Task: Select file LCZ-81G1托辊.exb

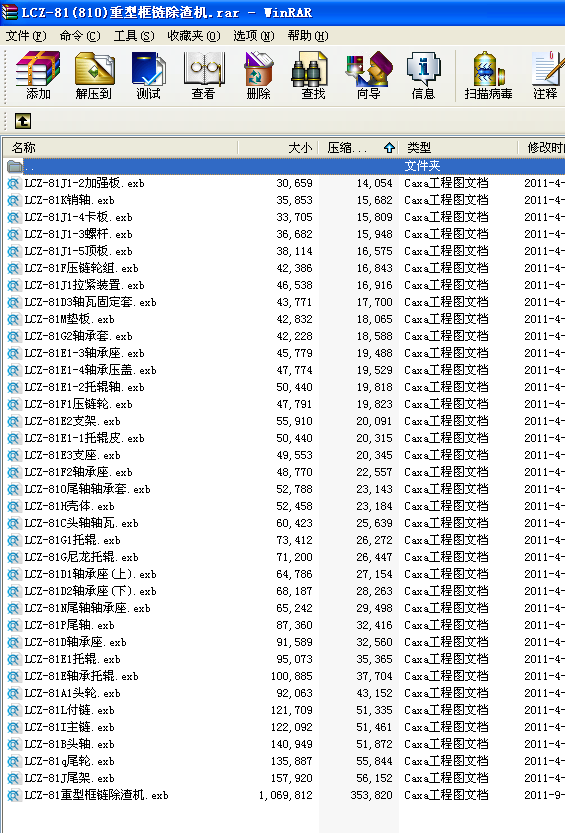Action: click(73, 540)
